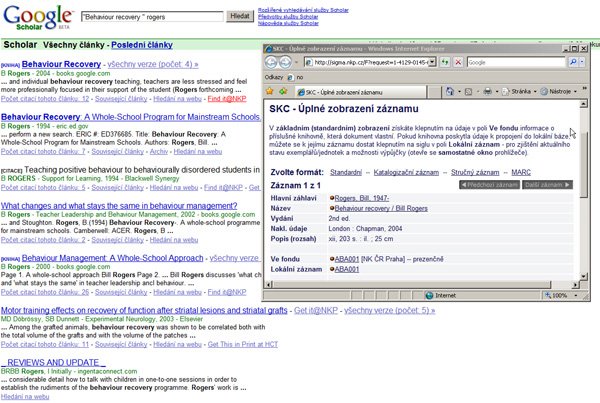Click the RSS feeds icon in IE
Image resolution: width=600 pixels, height=403 pixels.
coord(468,92)
